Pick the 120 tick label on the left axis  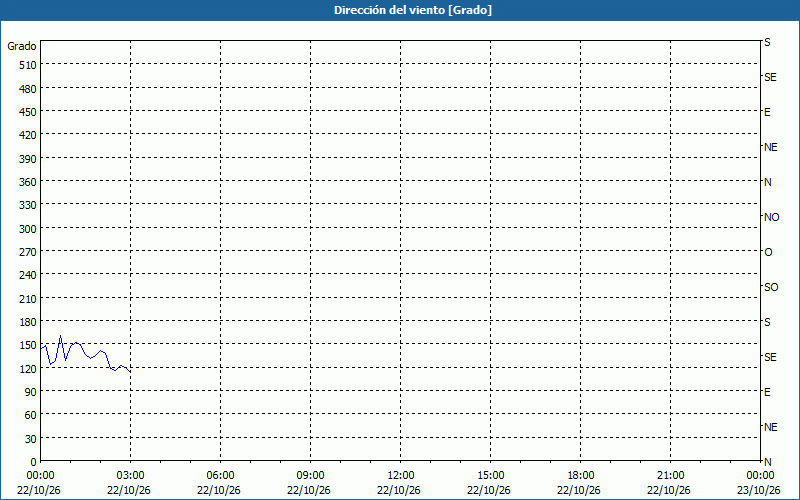pos(28,369)
